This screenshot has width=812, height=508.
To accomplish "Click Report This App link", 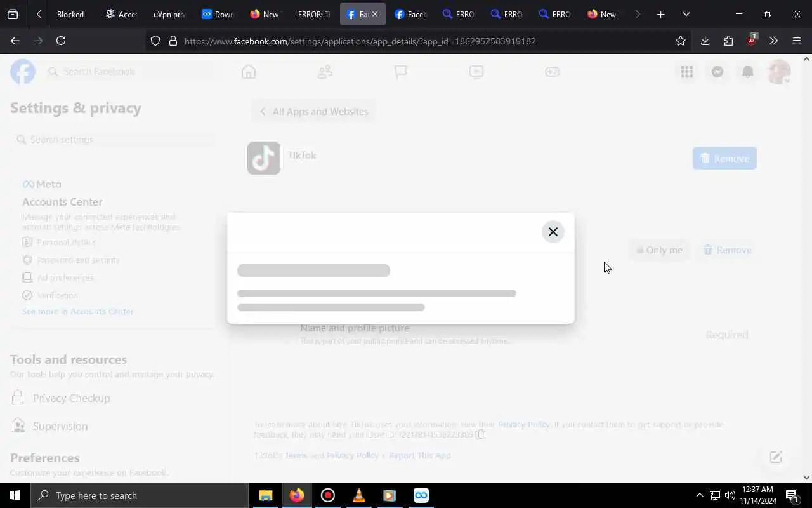I will point(419,455).
